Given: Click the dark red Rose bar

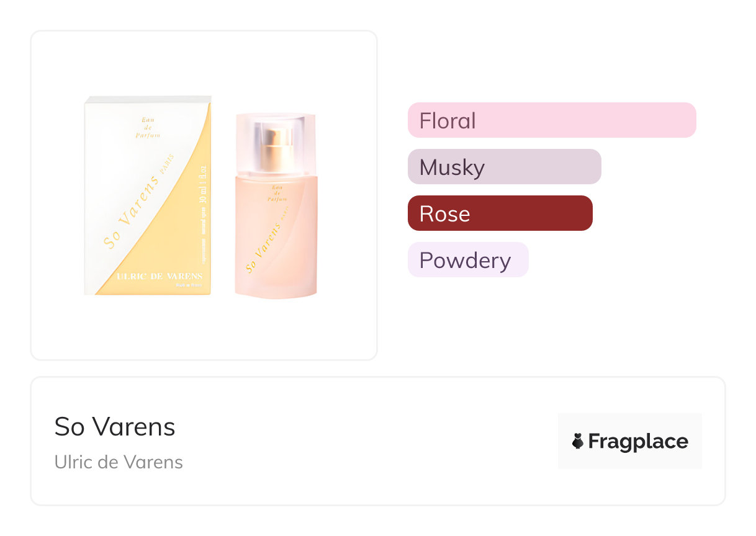Looking at the screenshot, I should pos(500,213).
